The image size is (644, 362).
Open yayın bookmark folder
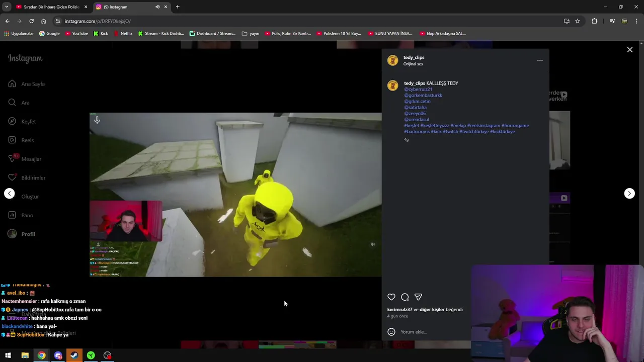[251, 34]
